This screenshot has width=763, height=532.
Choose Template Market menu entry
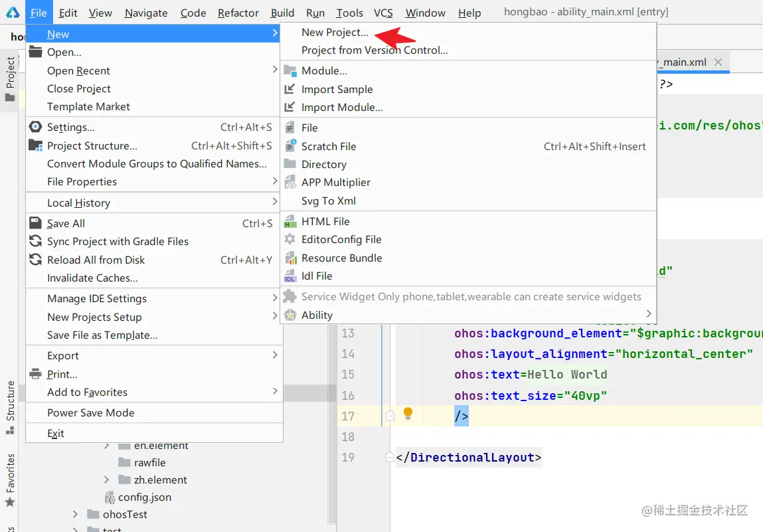[154, 106]
